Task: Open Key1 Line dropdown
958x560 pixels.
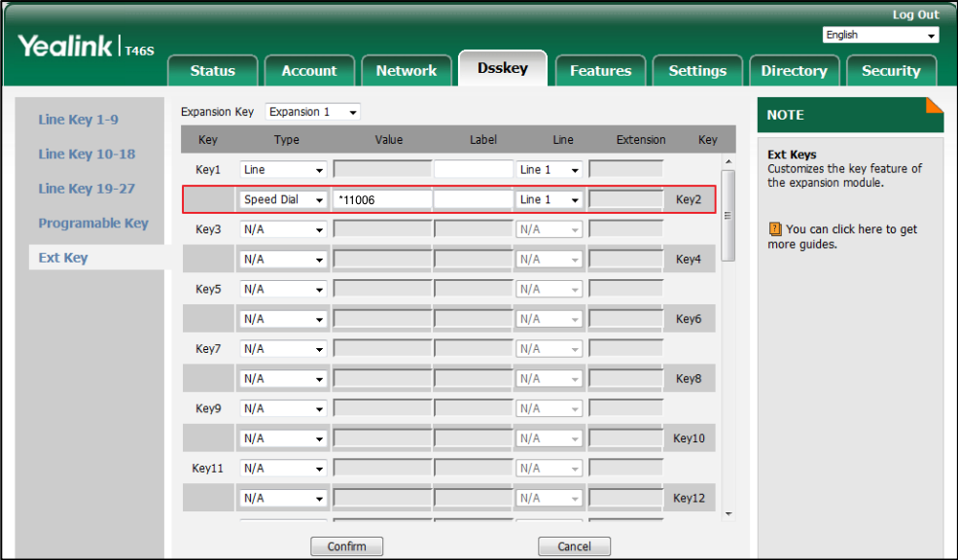Action: click(x=549, y=170)
